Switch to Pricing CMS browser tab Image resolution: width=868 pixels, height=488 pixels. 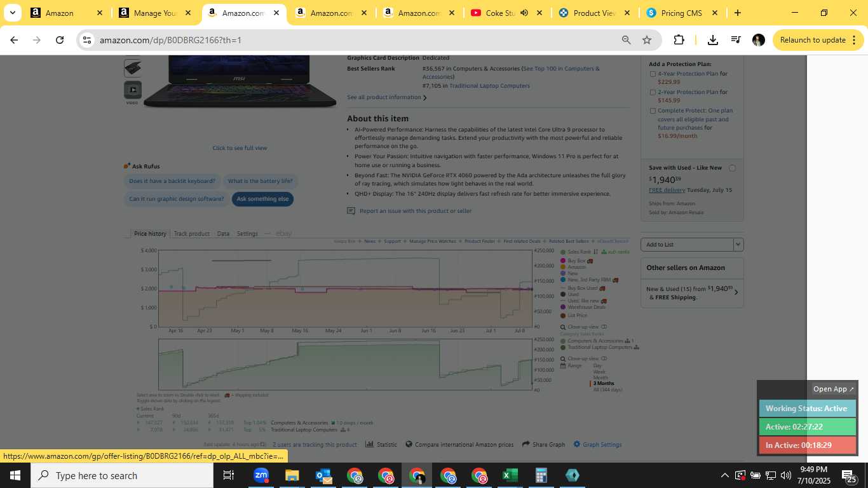coord(682,13)
